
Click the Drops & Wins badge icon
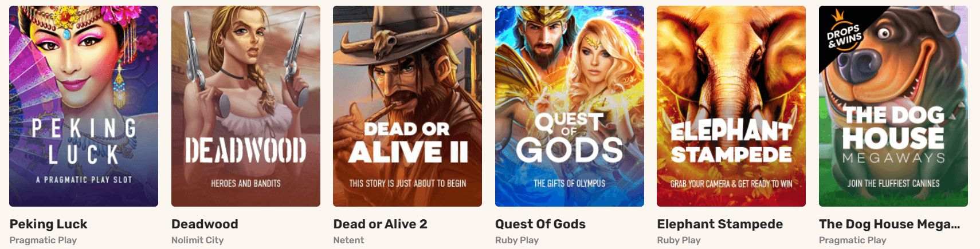coord(843,34)
